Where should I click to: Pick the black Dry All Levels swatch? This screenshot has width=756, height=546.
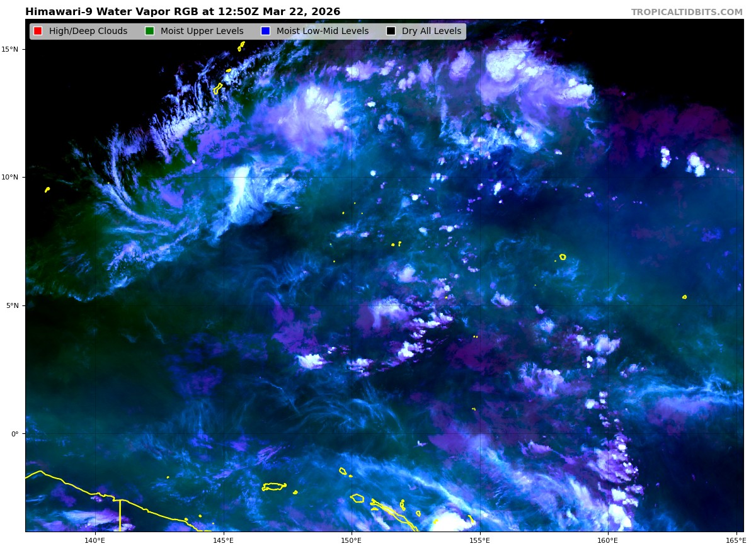[391, 31]
